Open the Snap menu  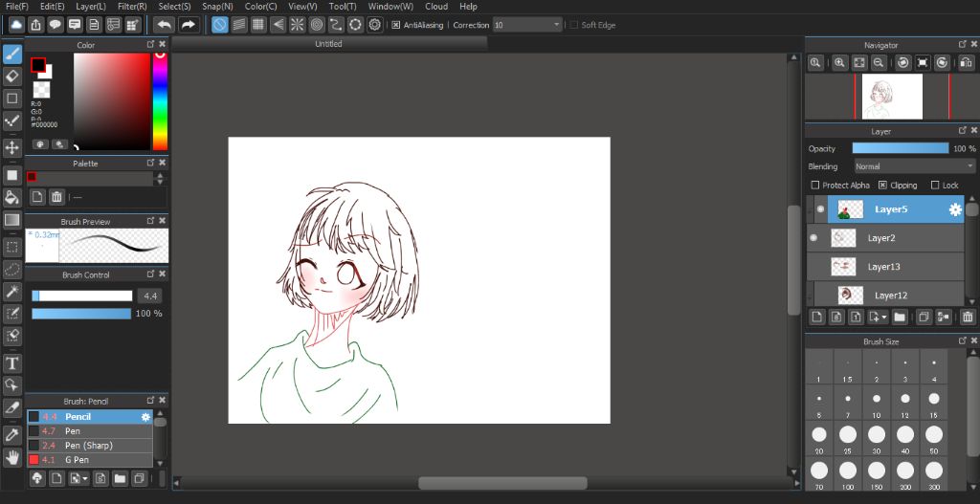pyautogui.click(x=217, y=7)
